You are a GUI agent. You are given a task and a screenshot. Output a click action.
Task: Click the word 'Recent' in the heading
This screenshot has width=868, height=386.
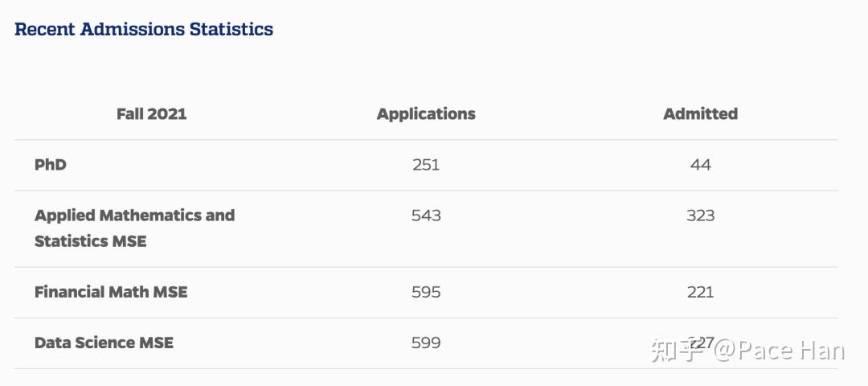[46, 30]
